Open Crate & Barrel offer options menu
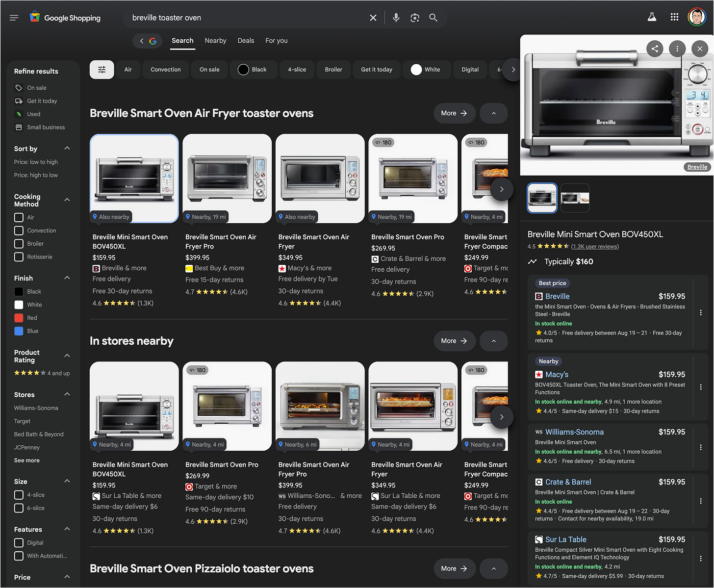Screen dimensions: 714x588 coord(701,501)
